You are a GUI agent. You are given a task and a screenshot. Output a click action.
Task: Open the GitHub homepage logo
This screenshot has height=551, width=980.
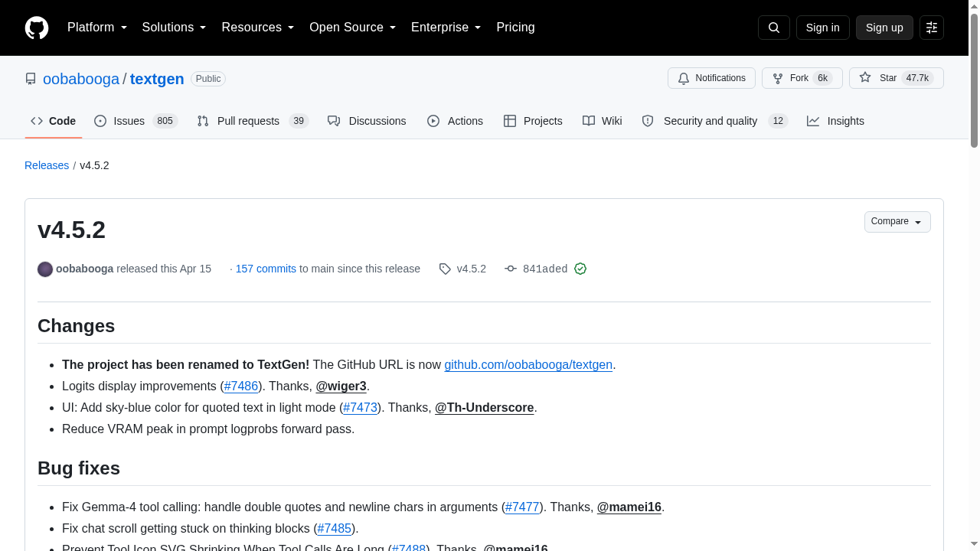(37, 28)
